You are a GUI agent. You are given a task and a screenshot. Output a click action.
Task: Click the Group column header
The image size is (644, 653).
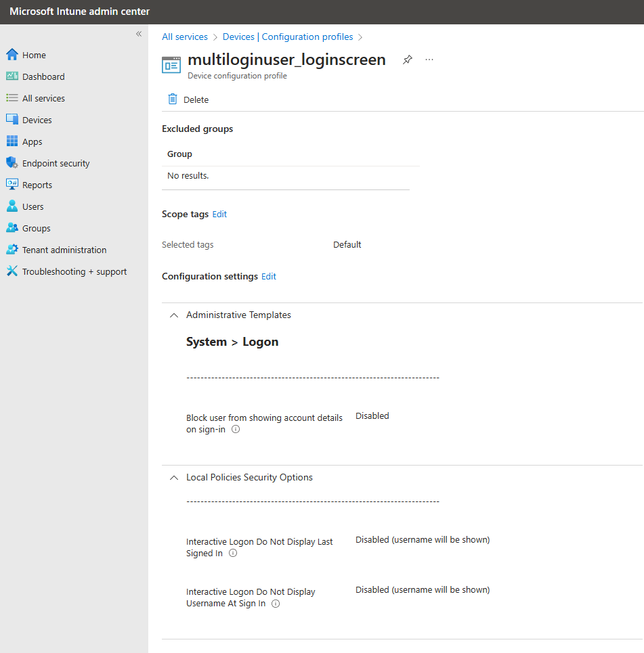(x=179, y=154)
